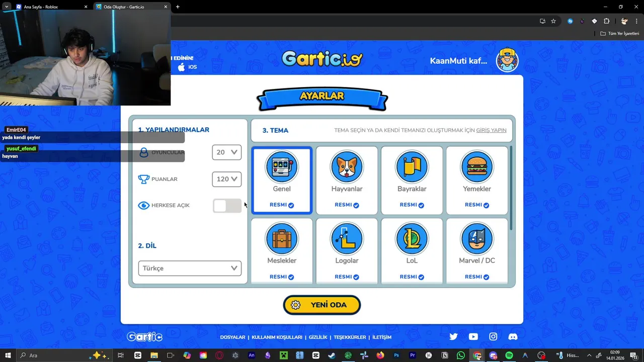Screen dimensions: 644x362
Task: Open Spotify from the taskbar
Action: tap(509, 355)
